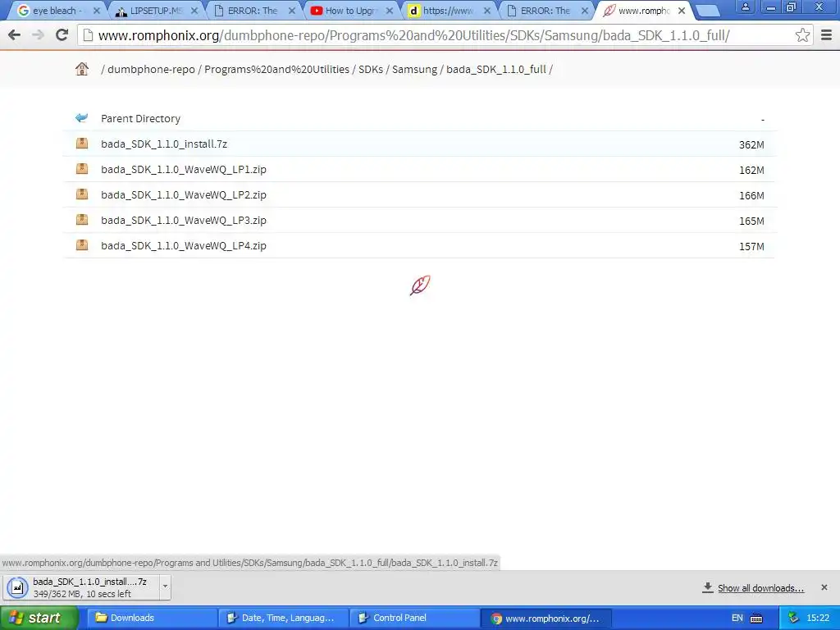Open the dumbphone-repo breadcrumb link
Screen dimensions: 840x630
point(151,69)
